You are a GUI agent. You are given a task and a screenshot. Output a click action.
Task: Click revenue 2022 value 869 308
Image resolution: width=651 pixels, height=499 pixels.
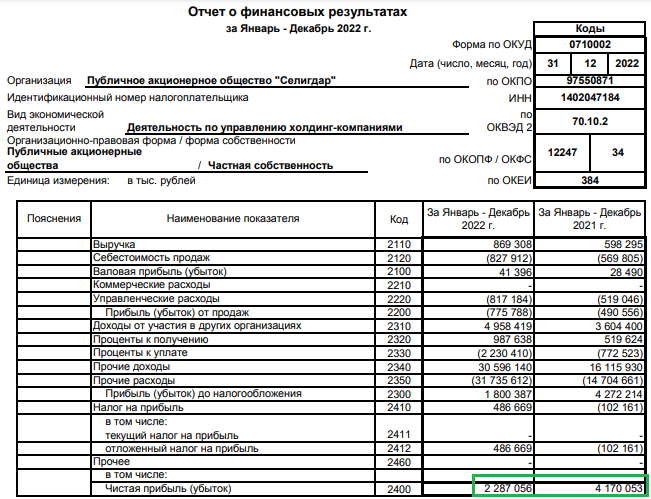click(512, 244)
